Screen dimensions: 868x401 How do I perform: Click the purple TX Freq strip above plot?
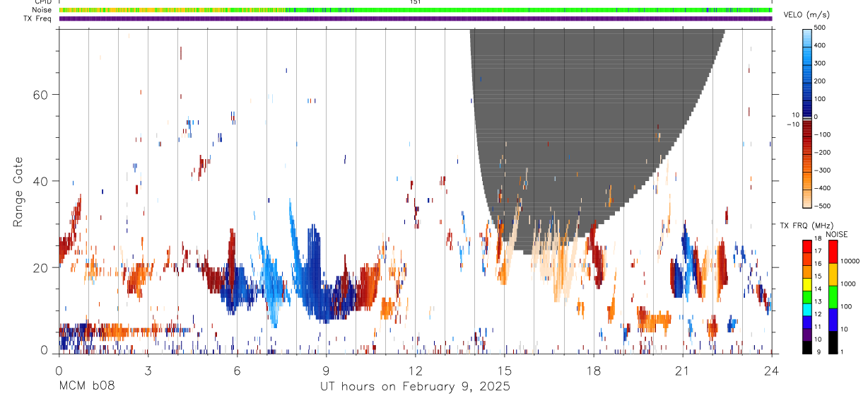click(416, 18)
